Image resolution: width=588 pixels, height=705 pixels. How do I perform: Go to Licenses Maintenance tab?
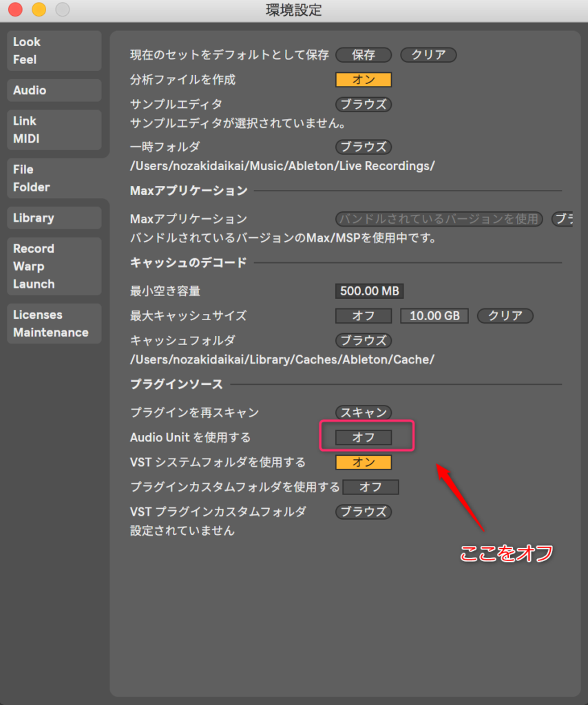pos(54,324)
